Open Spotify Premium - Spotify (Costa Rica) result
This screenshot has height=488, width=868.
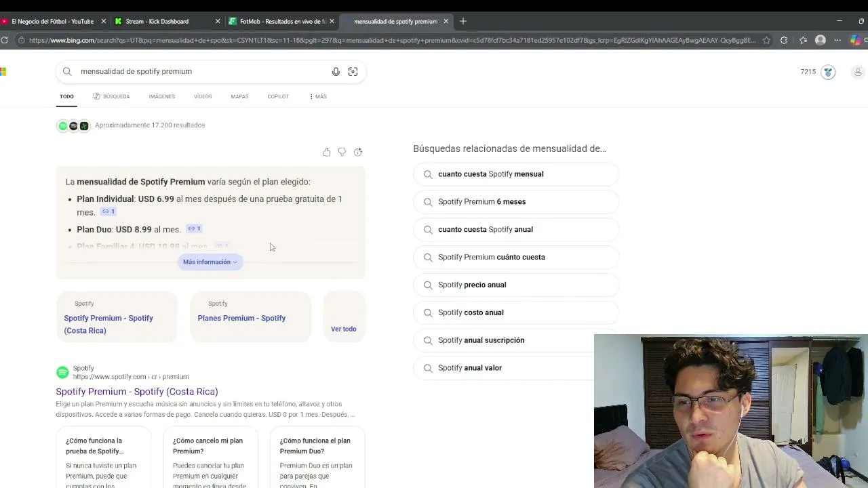pyautogui.click(x=137, y=392)
